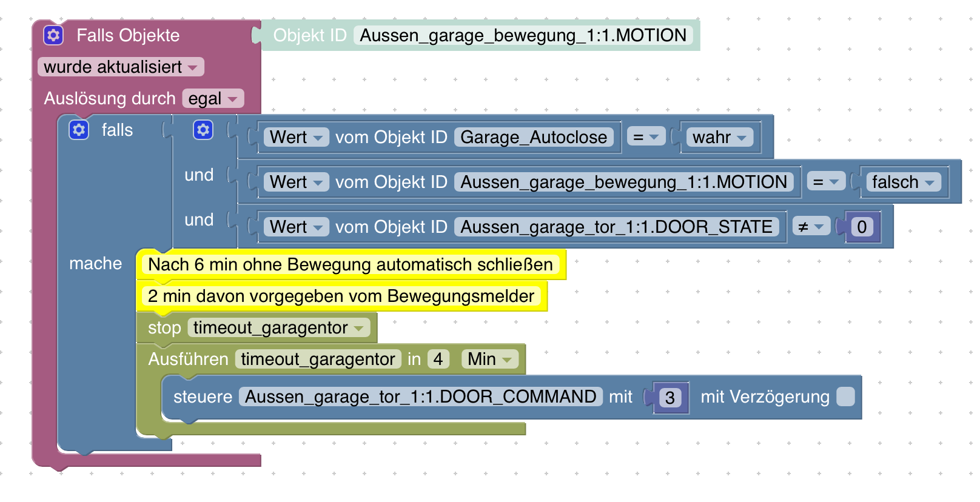980x502 pixels.
Task: Click the Aussen_garage_tor_1:1.DOOR_COMMAND object field
Action: (x=421, y=397)
